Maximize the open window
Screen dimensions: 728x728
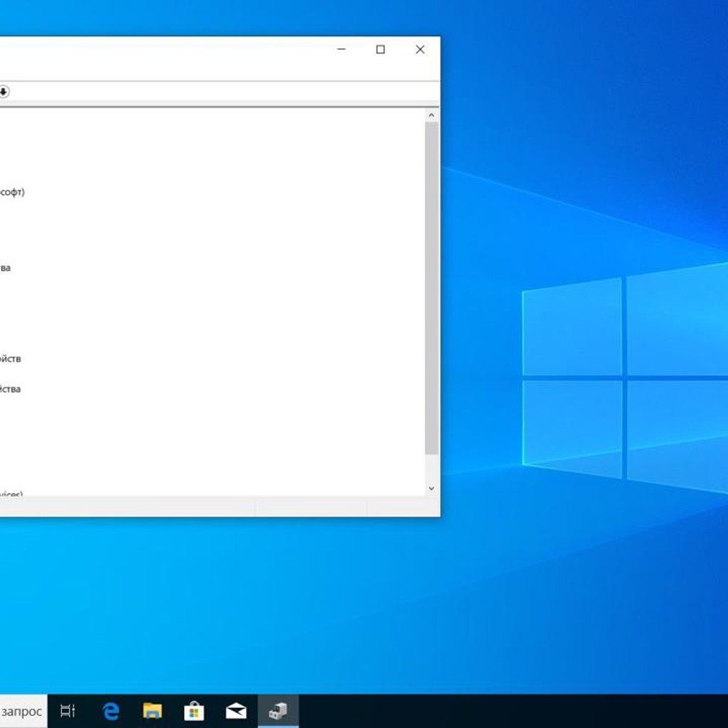pyautogui.click(x=380, y=49)
